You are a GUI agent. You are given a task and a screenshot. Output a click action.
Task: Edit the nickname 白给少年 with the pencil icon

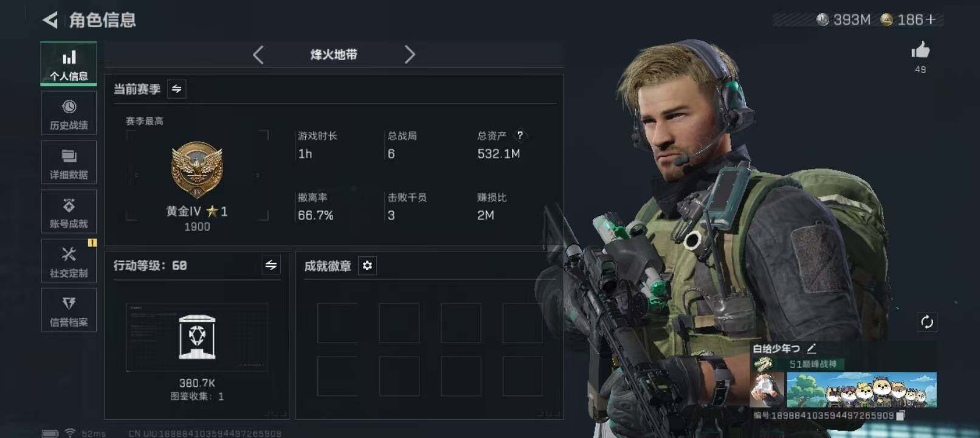[x=812, y=349]
